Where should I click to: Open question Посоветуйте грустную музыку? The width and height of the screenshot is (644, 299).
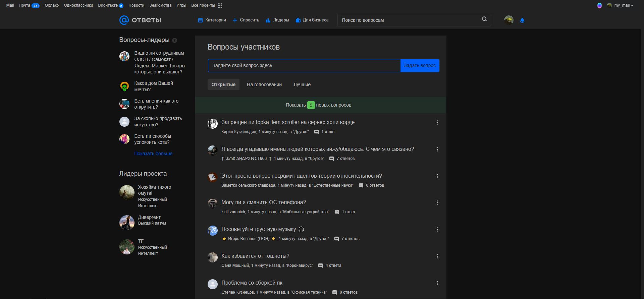263,229
